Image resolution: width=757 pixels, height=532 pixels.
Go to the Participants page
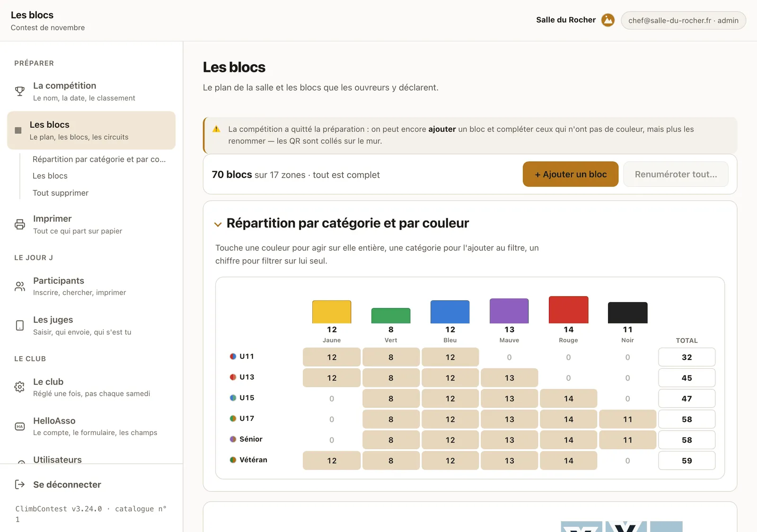click(x=91, y=286)
